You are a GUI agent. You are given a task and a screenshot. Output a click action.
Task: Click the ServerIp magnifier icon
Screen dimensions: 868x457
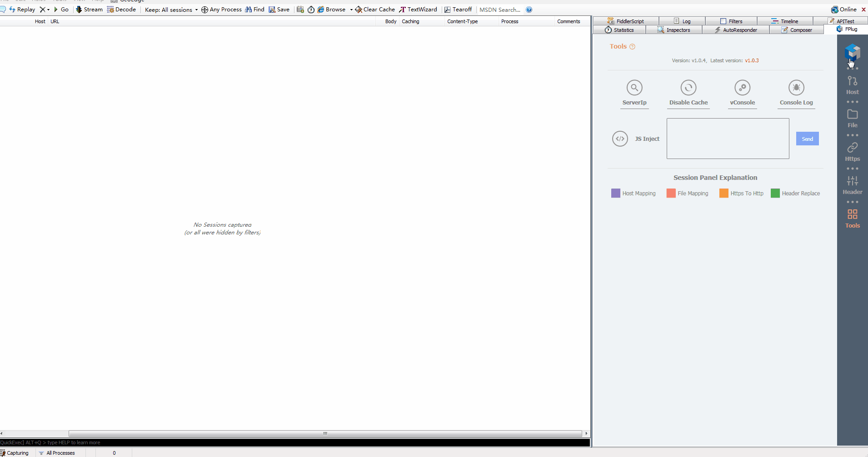tap(634, 87)
